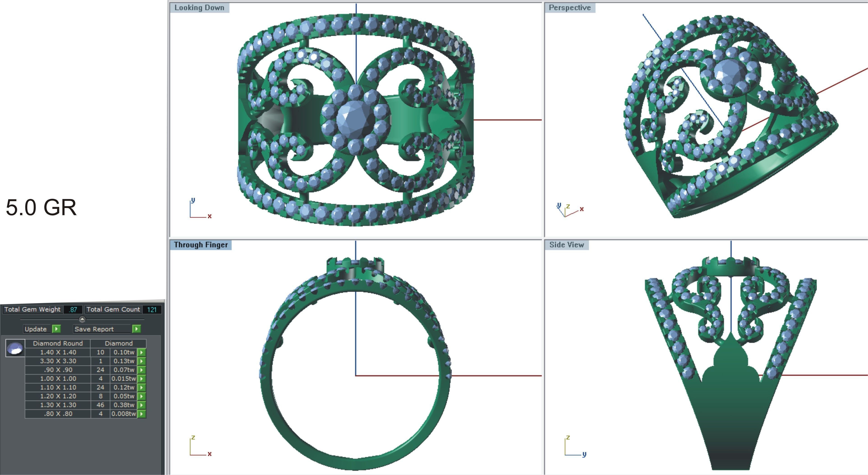This screenshot has height=475, width=868.
Task: Click the green arrow beside Save Report
Action: pos(136,329)
